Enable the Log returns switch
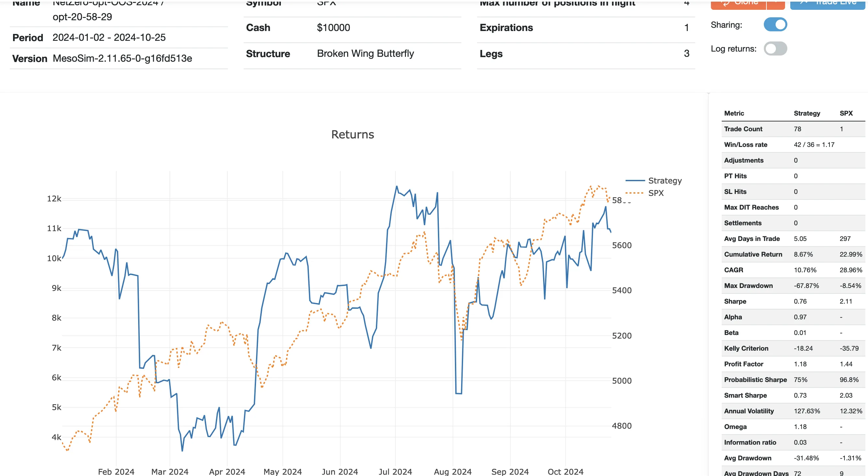This screenshot has height=476, width=868. [x=775, y=49]
